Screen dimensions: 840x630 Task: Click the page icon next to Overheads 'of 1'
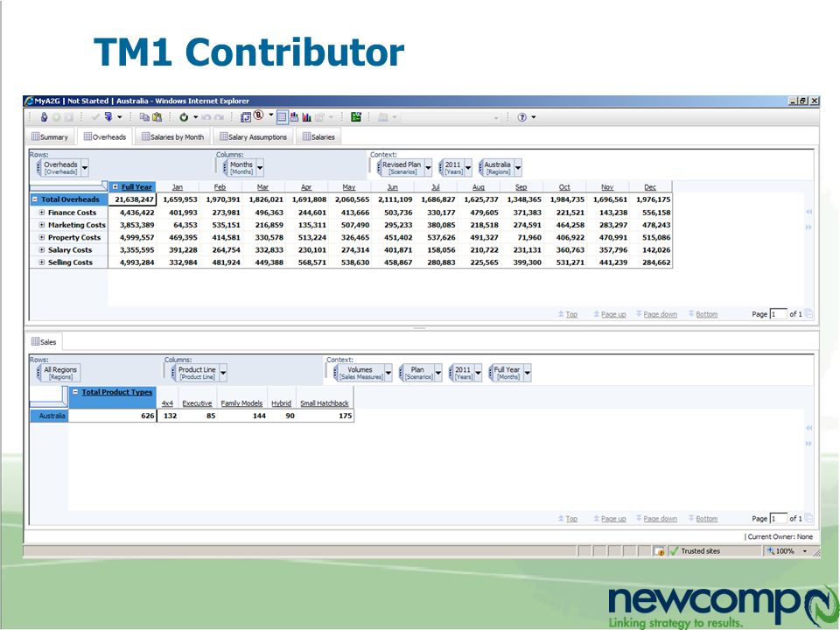(x=808, y=314)
